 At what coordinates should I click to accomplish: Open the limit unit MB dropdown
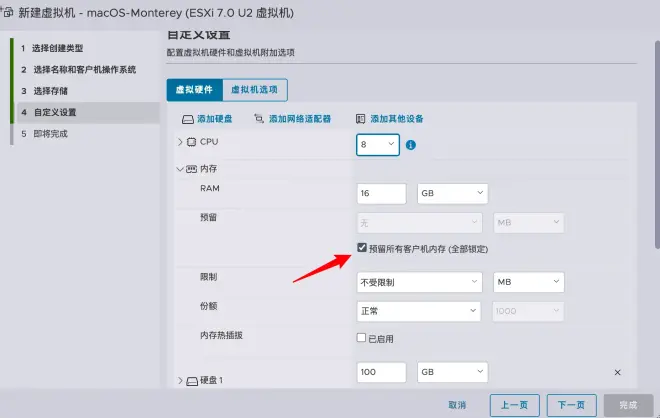point(528,282)
